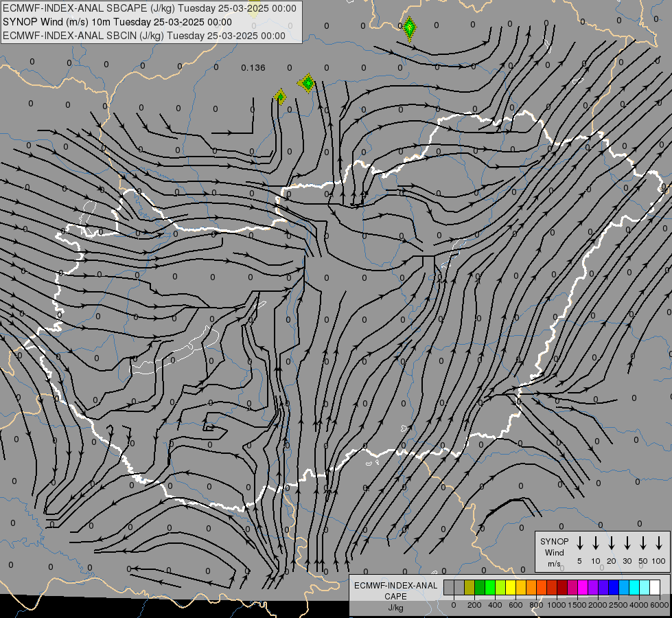Click the 1000 tick label on CAPE scale
The image size is (672, 618).
pyautogui.click(x=556, y=605)
